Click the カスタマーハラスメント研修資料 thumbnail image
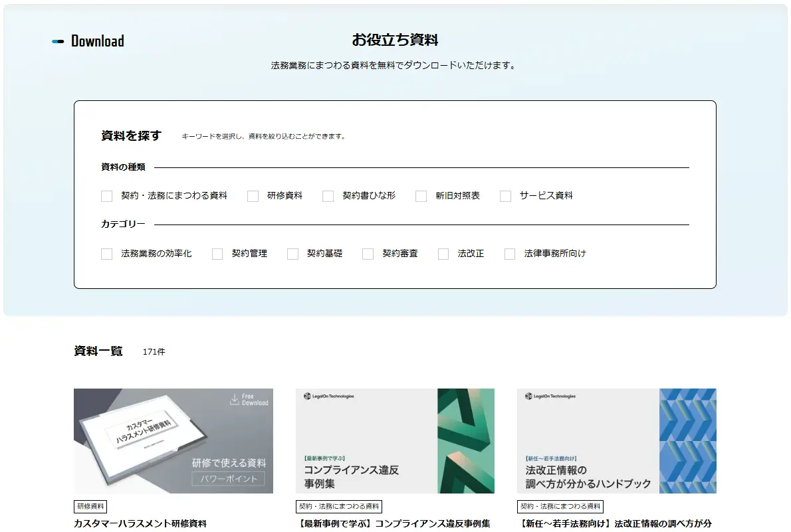The image size is (791, 532). [173, 441]
